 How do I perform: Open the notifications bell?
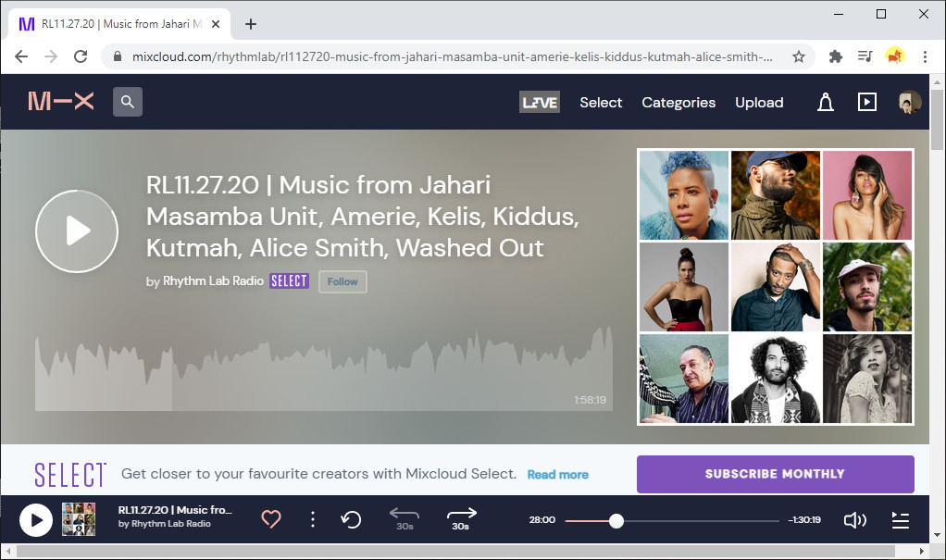coord(826,102)
